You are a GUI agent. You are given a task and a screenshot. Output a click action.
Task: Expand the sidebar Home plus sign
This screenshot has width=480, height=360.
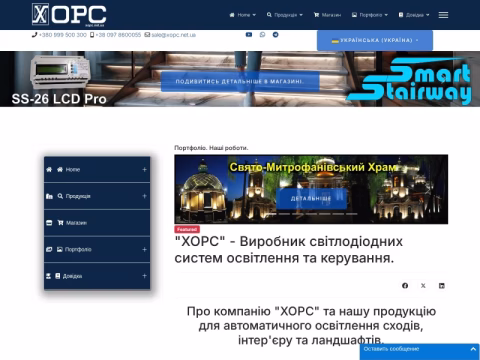tap(144, 170)
